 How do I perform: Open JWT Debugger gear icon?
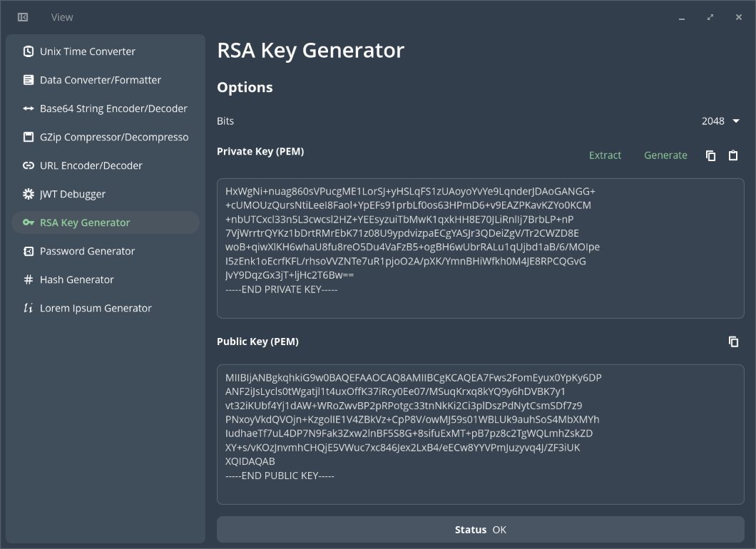(29, 194)
